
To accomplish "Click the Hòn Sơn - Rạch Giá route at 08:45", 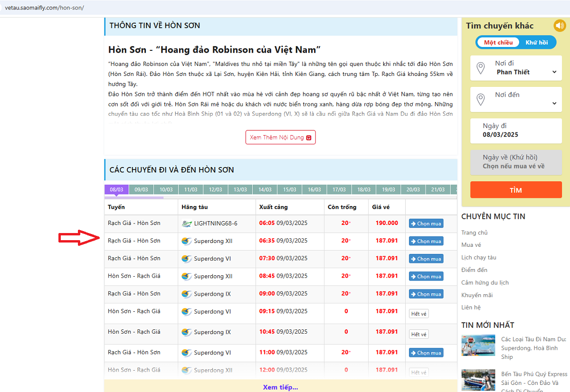I will pos(134,276).
